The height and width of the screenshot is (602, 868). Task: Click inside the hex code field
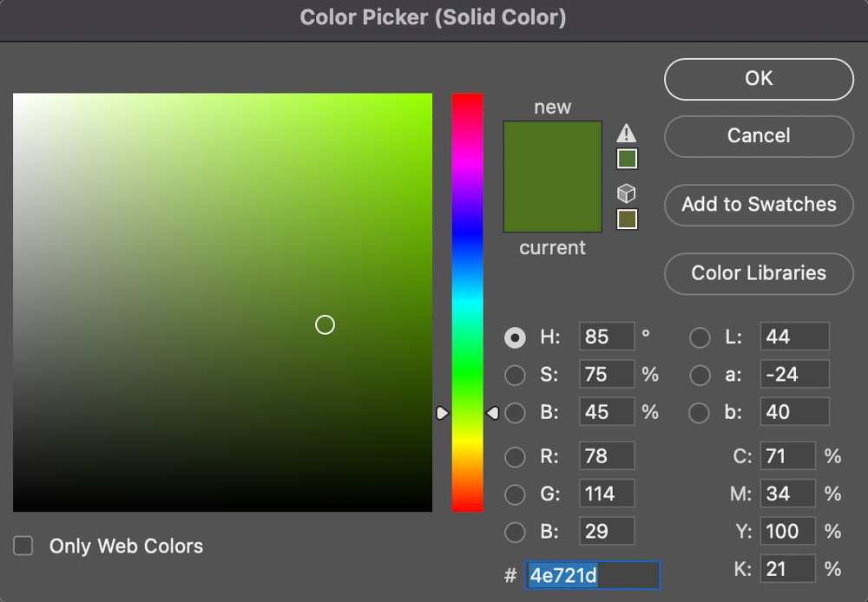[593, 574]
